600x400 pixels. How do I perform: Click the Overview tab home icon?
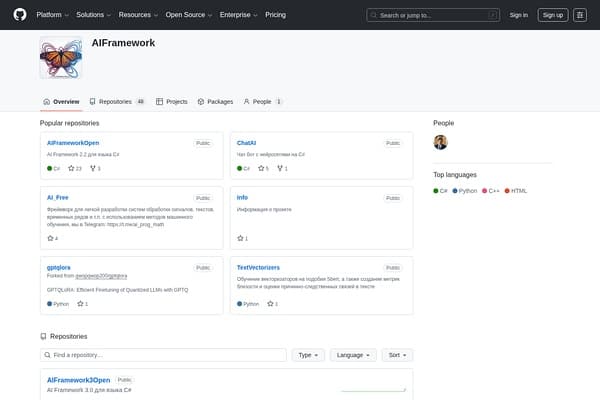tap(47, 102)
